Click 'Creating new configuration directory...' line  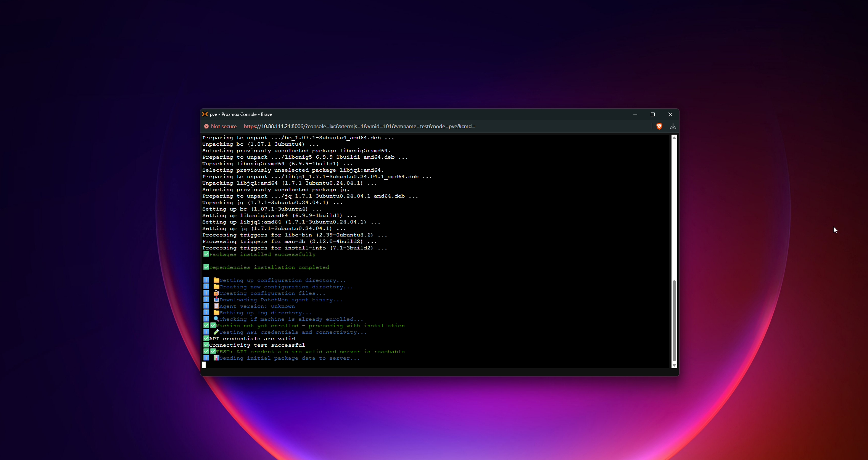point(278,287)
